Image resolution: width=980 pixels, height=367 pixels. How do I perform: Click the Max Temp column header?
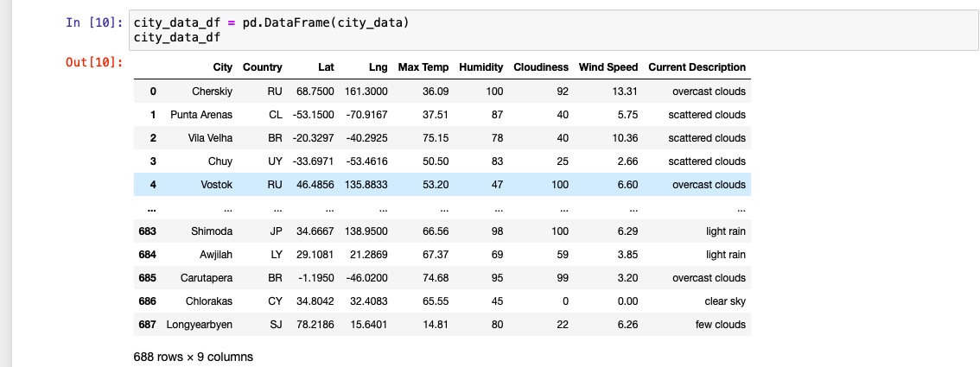(x=423, y=66)
